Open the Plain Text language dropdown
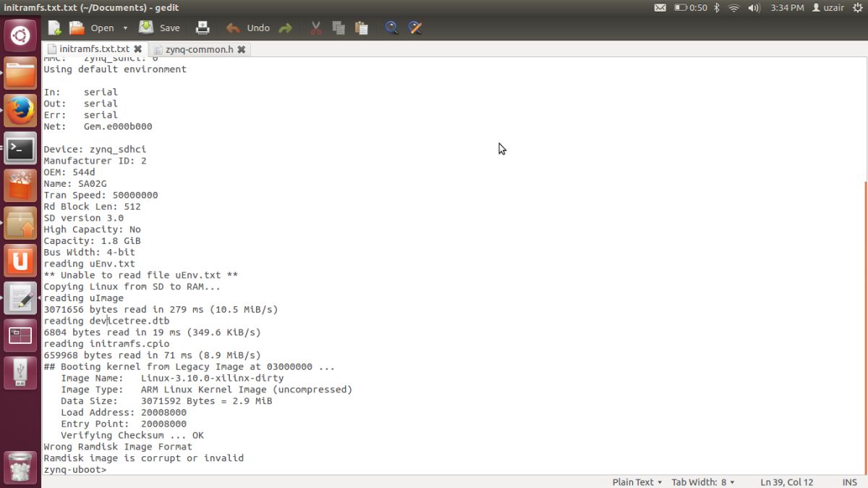868x488 pixels. click(637, 481)
